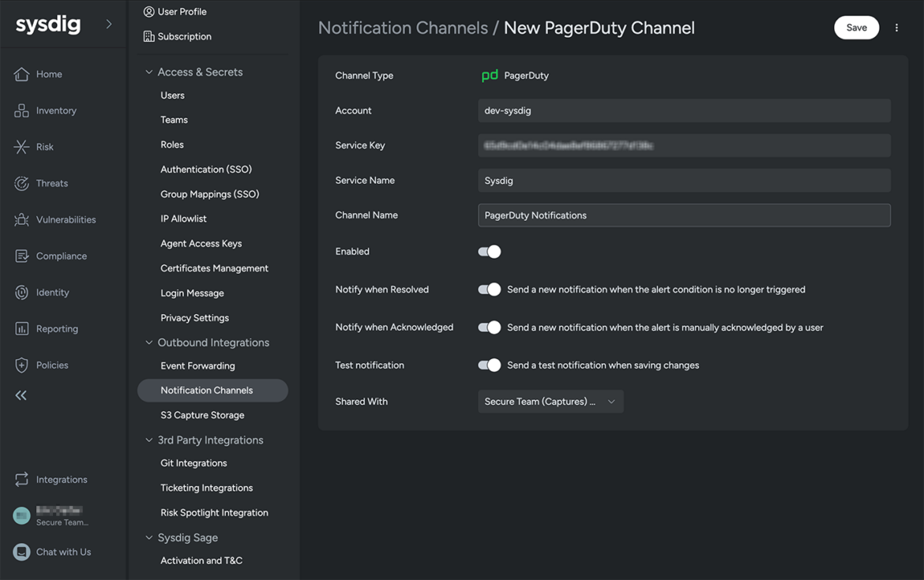
Task: Click the Risk star icon
Action: pyautogui.click(x=22, y=147)
